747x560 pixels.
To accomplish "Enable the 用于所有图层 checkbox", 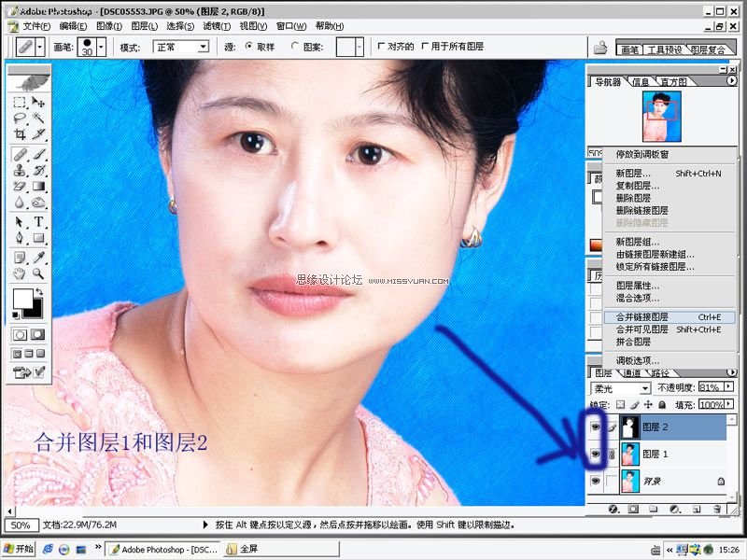I will point(425,46).
